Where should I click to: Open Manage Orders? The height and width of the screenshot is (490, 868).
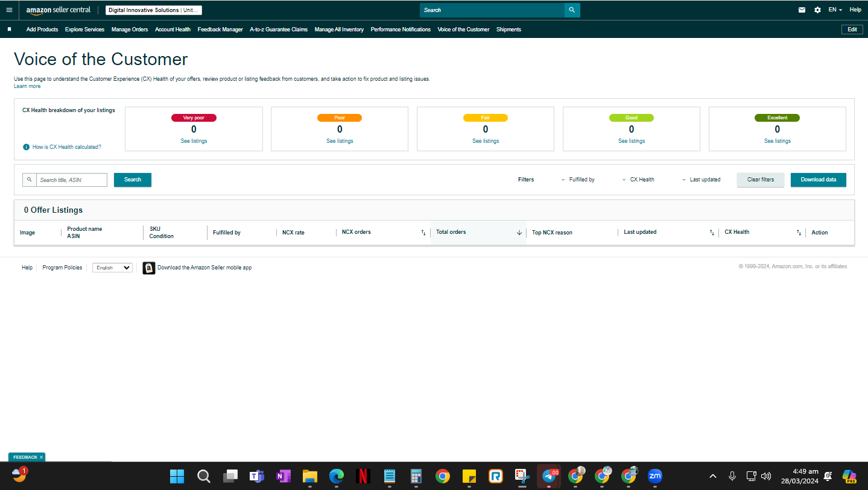[x=130, y=30]
